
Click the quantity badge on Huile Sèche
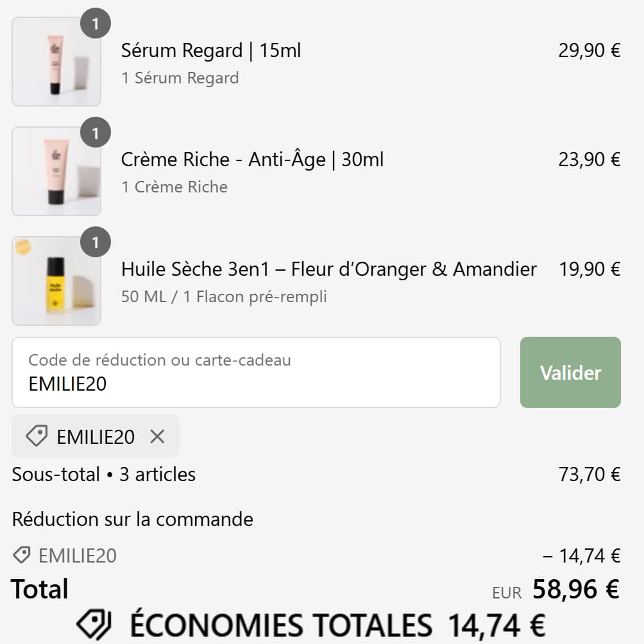(95, 242)
